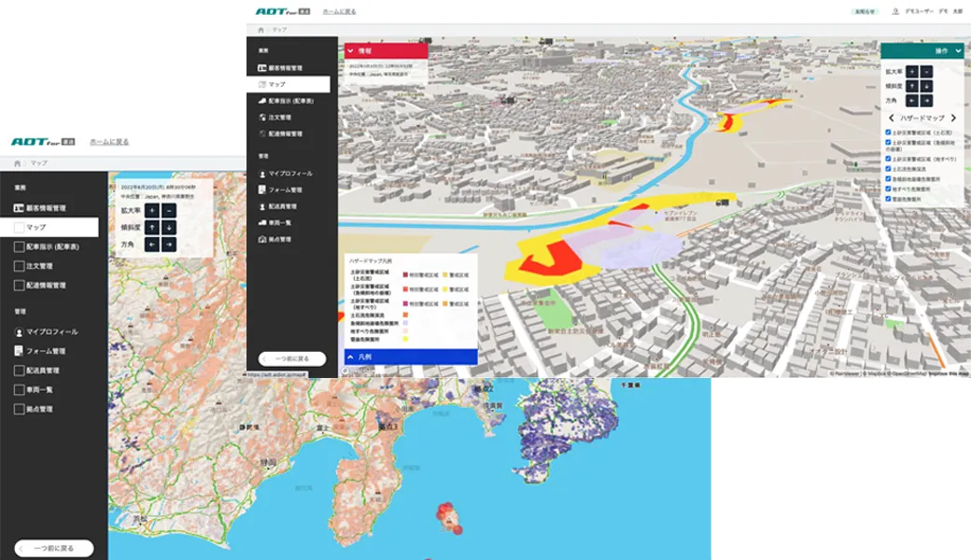Uncheck 土砂災害警戒区域（土石流） hazard layer
This screenshot has height=560, width=971.
click(888, 133)
